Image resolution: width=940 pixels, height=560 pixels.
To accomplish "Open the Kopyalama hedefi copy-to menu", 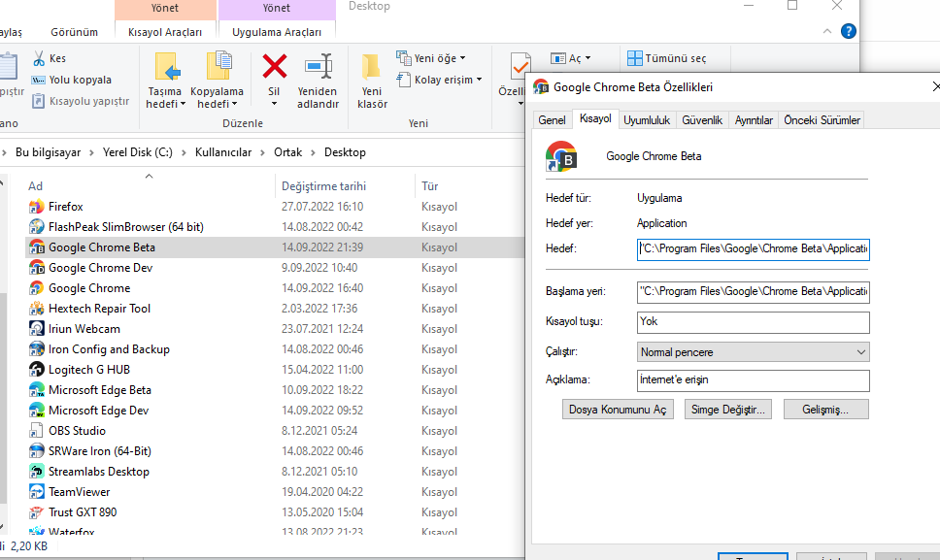I will coord(217,82).
